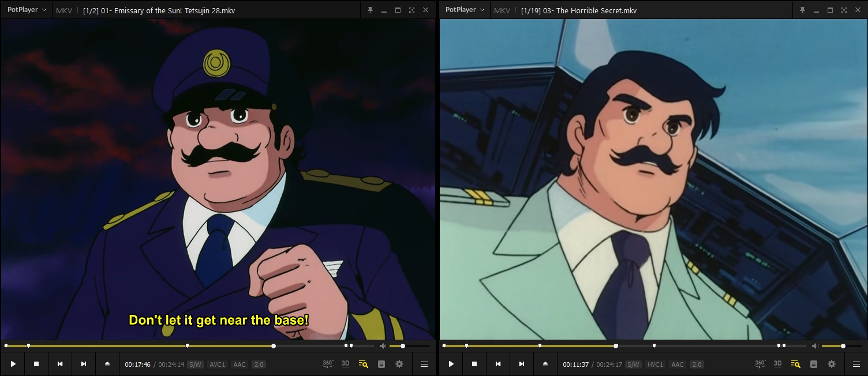Screen dimensions: 868x376
Task: Jump to chapter marker just after Horrible Secret playhead
Action: [654, 345]
